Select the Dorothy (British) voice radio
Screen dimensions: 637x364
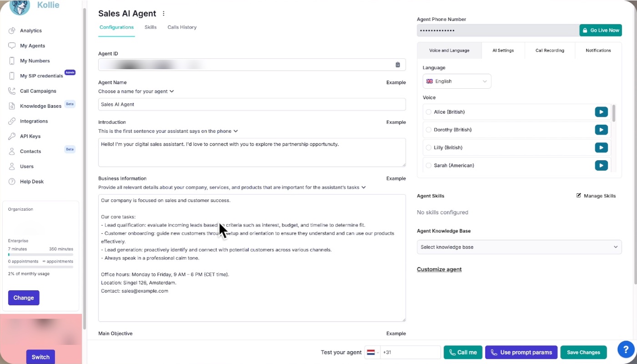429,130
